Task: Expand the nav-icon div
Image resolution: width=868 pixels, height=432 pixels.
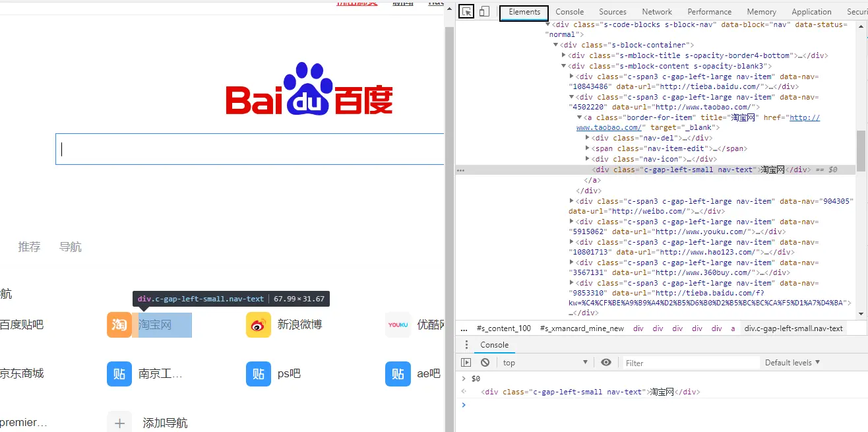Action: [x=588, y=159]
